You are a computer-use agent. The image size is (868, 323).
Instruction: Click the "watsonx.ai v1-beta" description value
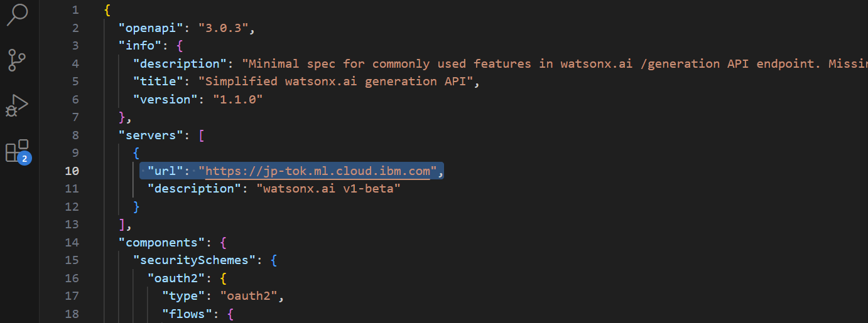point(328,188)
